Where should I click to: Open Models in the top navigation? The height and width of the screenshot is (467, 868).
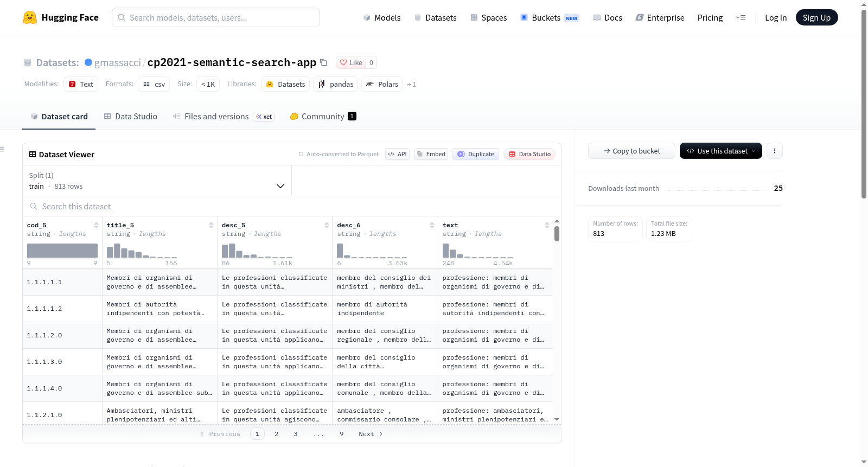point(382,17)
